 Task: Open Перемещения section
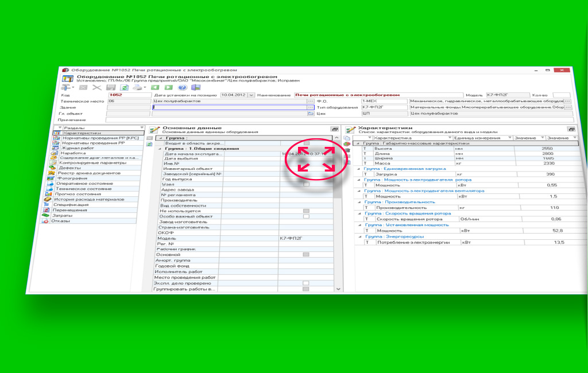pos(69,210)
